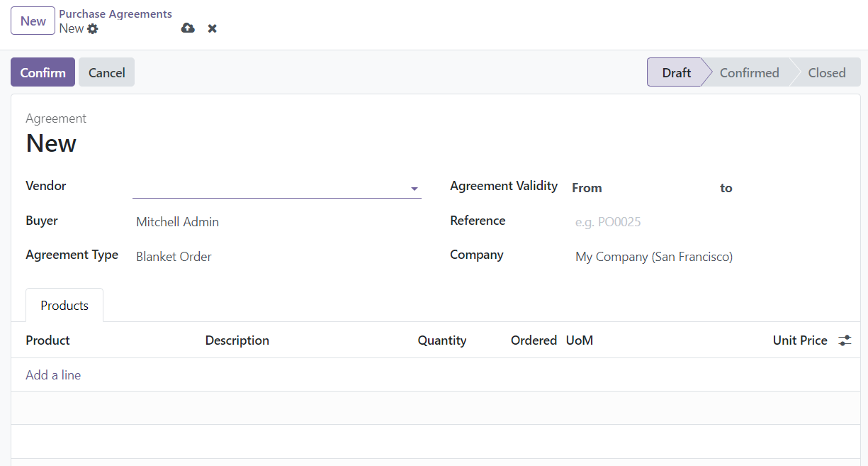The height and width of the screenshot is (466, 868).
Task: Click the Company label
Action: pyautogui.click(x=477, y=255)
